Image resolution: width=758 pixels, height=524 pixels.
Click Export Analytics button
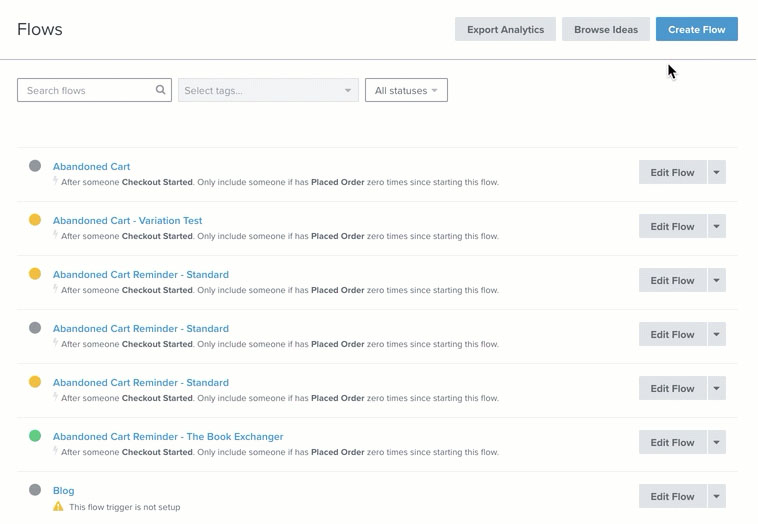click(x=505, y=29)
